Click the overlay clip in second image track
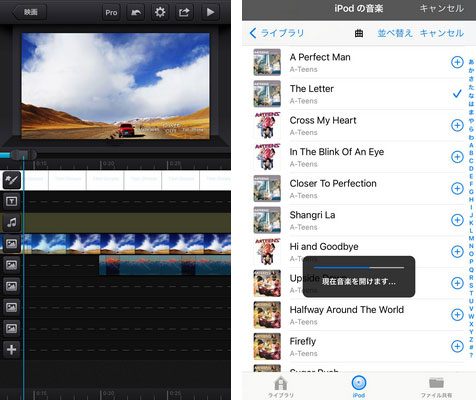The height and width of the screenshot is (400, 476). (x=165, y=265)
